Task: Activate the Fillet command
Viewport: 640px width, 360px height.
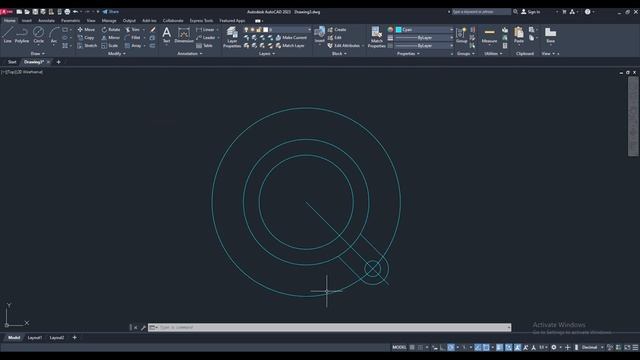Action: (x=133, y=38)
